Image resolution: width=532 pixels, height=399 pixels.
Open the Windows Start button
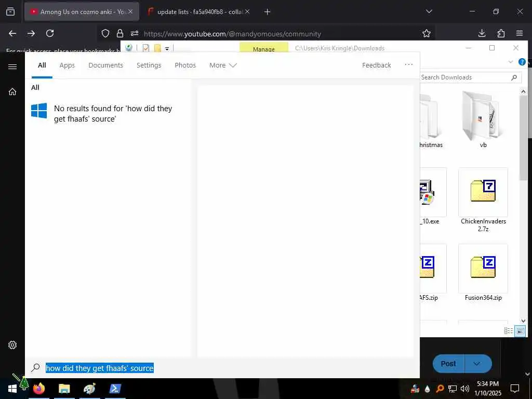point(12,389)
